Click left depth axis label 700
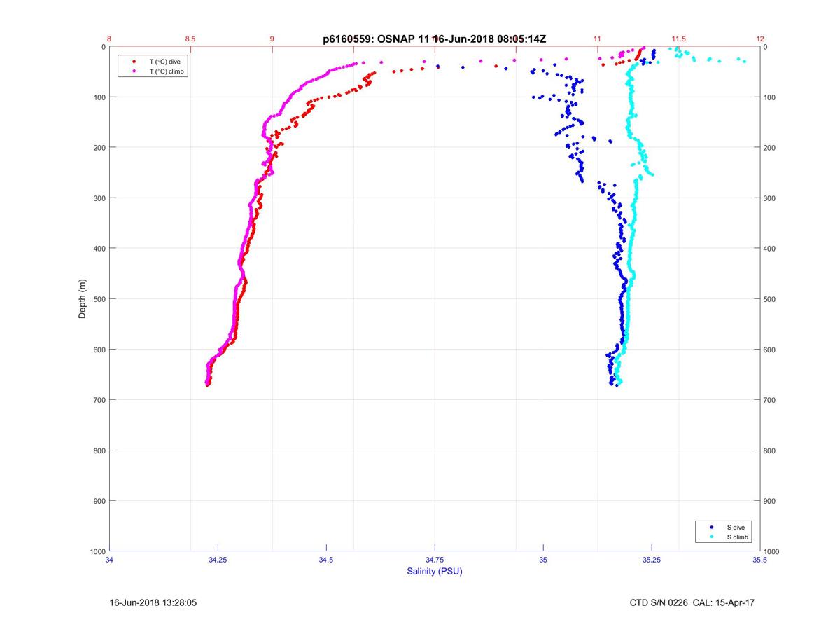This screenshot has width=840, height=620. (99, 400)
